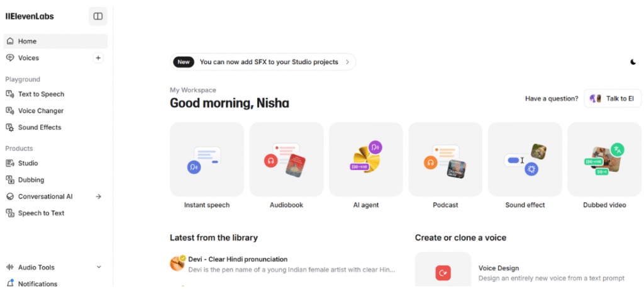The image size is (644, 291).
Task: Go to Home in sidebar
Action: [x=28, y=42]
